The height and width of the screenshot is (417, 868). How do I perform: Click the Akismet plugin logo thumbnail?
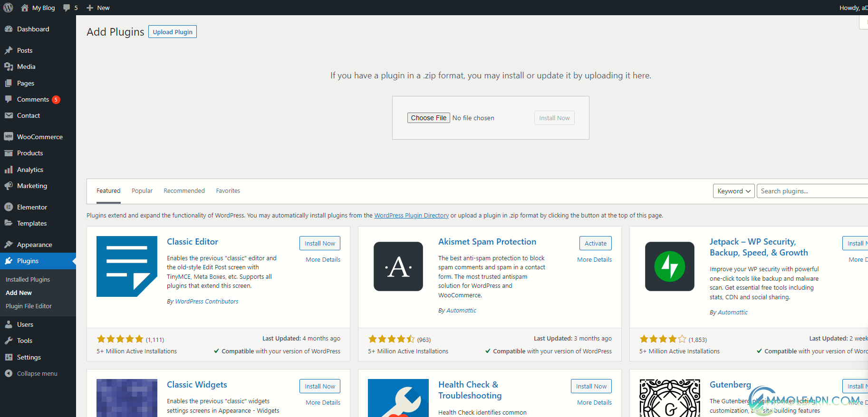[x=398, y=266]
